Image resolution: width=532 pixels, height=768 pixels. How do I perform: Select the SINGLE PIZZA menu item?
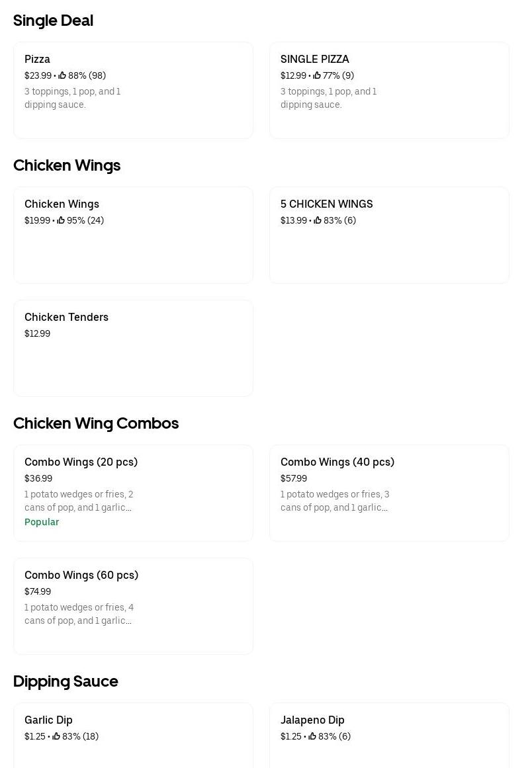tap(389, 90)
